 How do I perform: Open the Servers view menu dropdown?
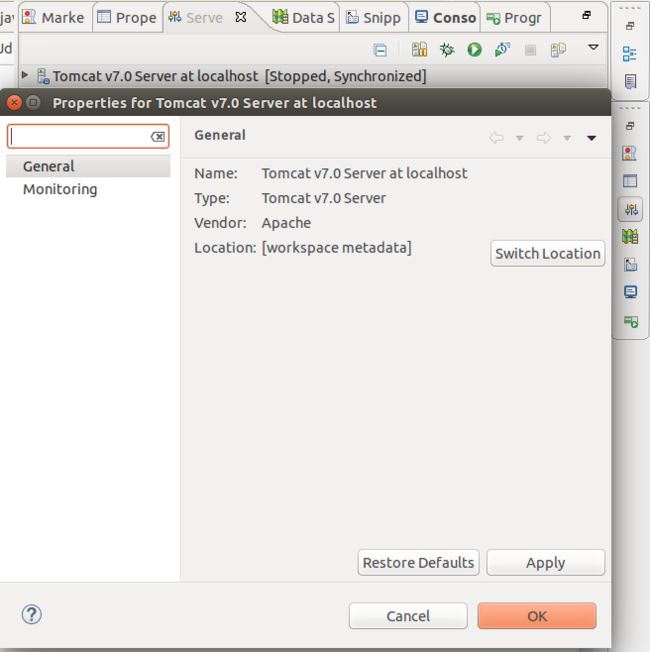593,47
